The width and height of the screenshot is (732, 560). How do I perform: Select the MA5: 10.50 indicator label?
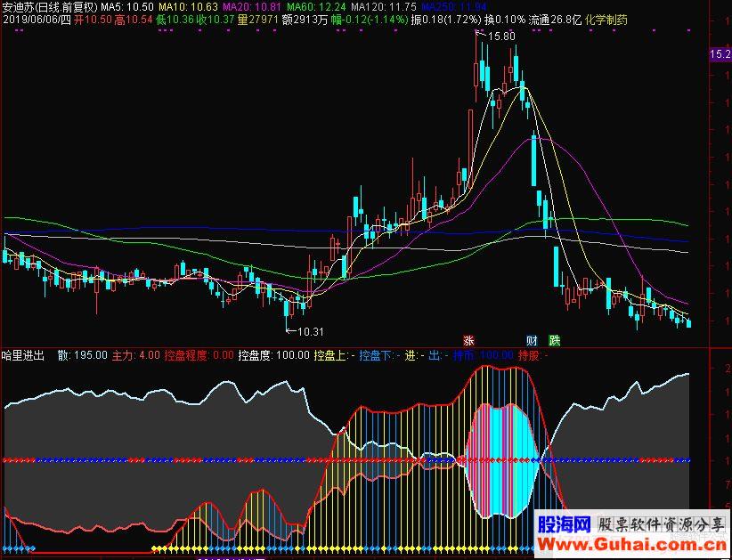point(127,7)
